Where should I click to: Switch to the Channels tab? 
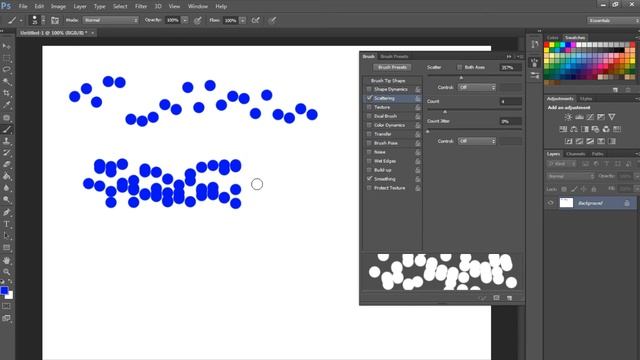576,154
